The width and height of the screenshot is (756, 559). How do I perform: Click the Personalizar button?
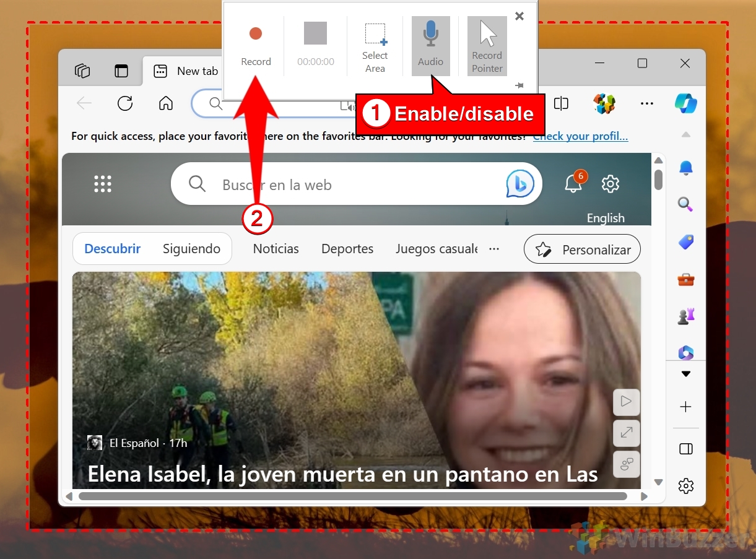(582, 249)
